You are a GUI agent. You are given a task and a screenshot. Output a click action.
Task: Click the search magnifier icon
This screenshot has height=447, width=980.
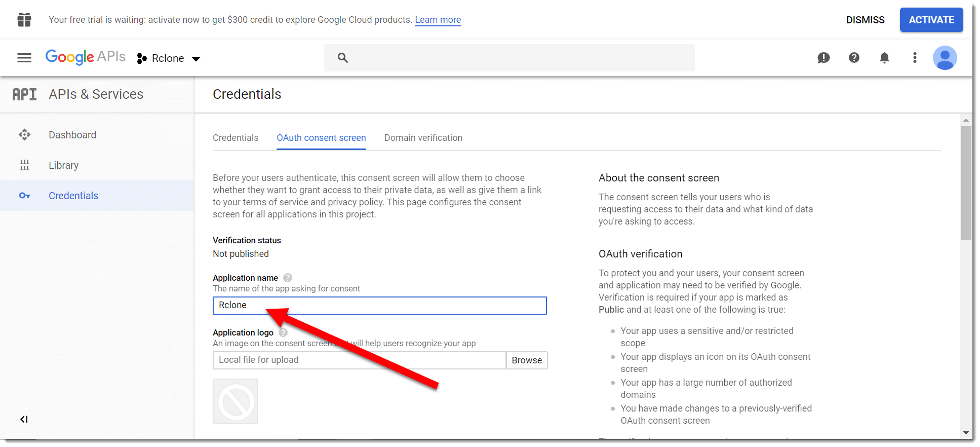[343, 58]
